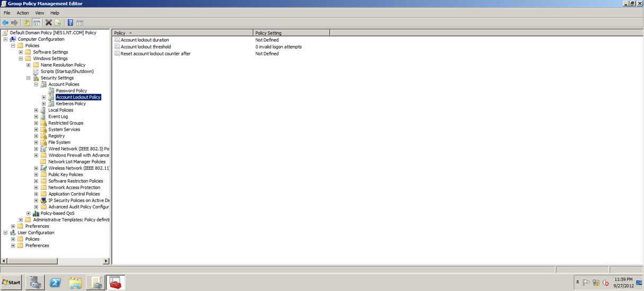
Task: Click the Policy-based QoS bar-chart icon
Action: [36, 213]
